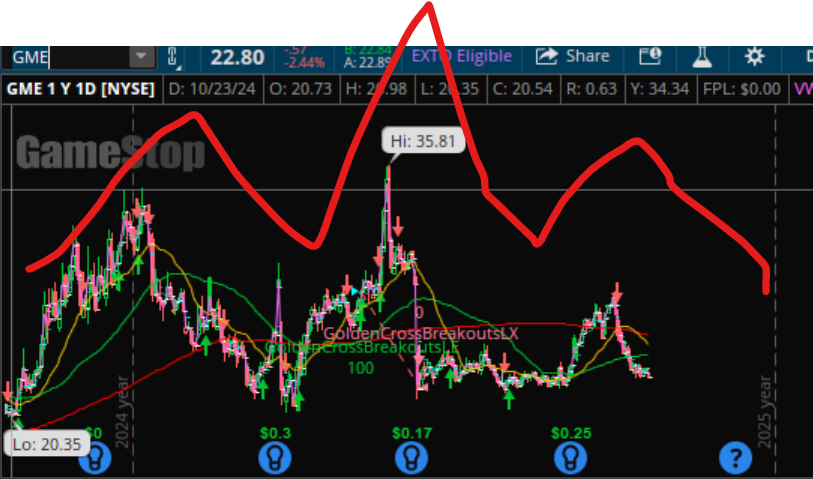The width and height of the screenshot is (813, 479).
Task: Click the earnings lightbulb under $0
Action: tap(95, 458)
